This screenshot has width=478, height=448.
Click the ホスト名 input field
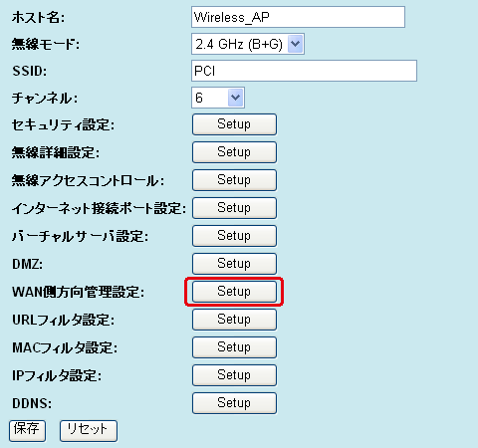pyautogui.click(x=298, y=17)
